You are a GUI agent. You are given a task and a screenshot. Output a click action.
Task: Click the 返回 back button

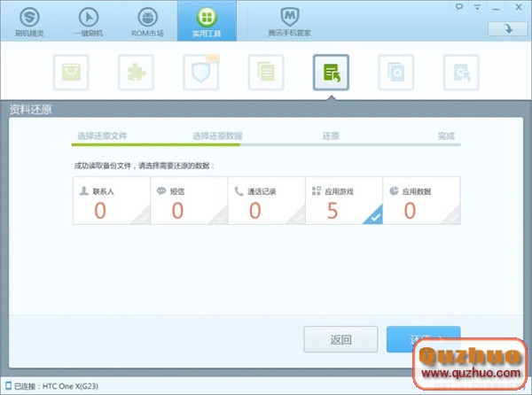coord(340,339)
